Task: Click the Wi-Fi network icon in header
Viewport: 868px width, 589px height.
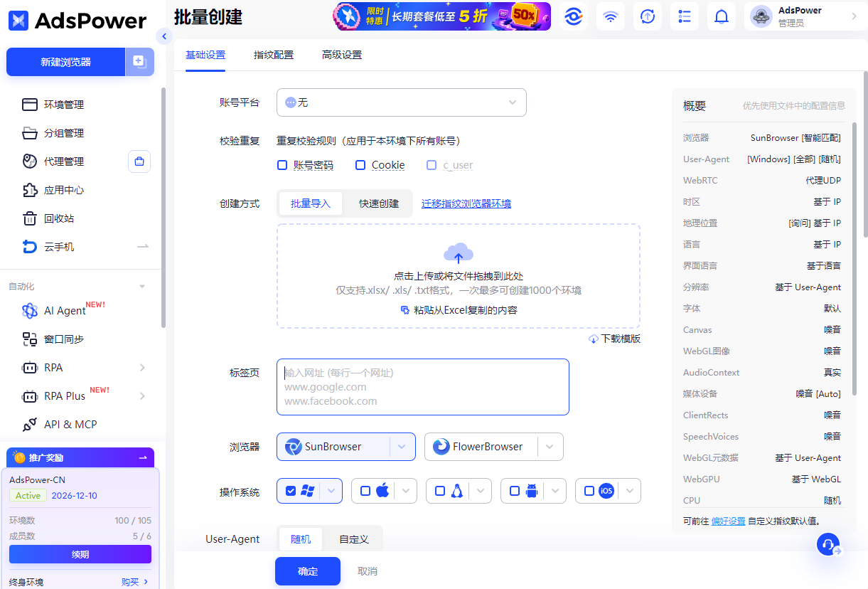Action: [611, 16]
